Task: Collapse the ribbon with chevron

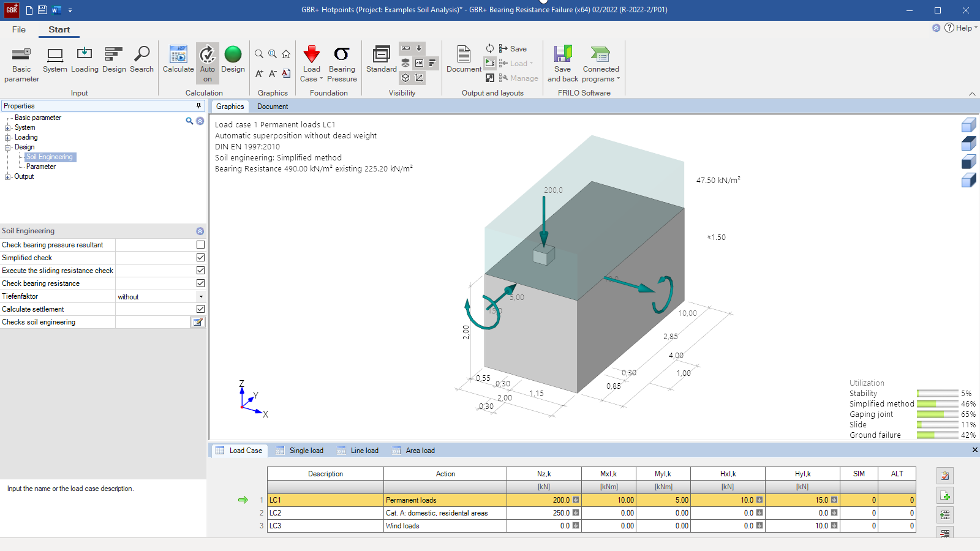Action: [972, 94]
